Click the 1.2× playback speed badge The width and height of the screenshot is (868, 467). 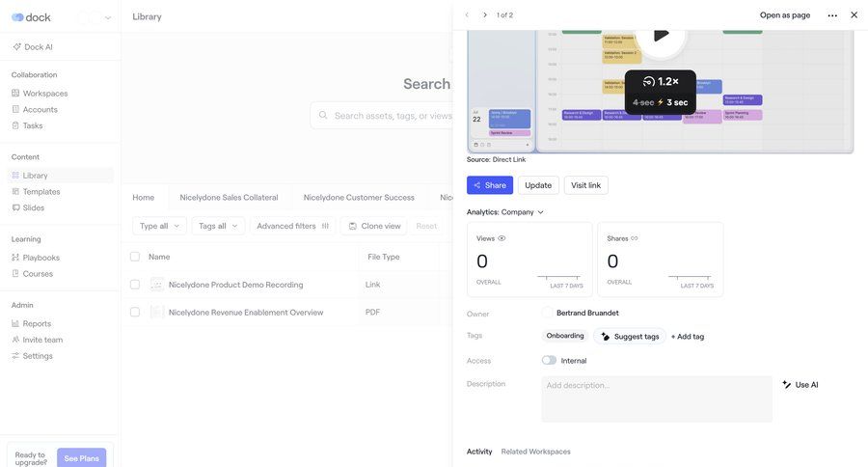coord(661,92)
